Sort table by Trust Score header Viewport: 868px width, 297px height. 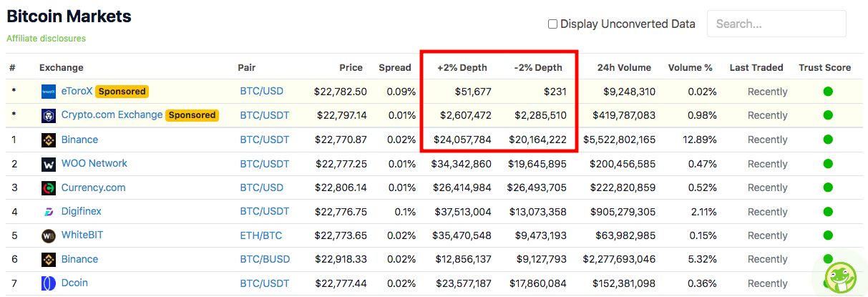tap(825, 68)
